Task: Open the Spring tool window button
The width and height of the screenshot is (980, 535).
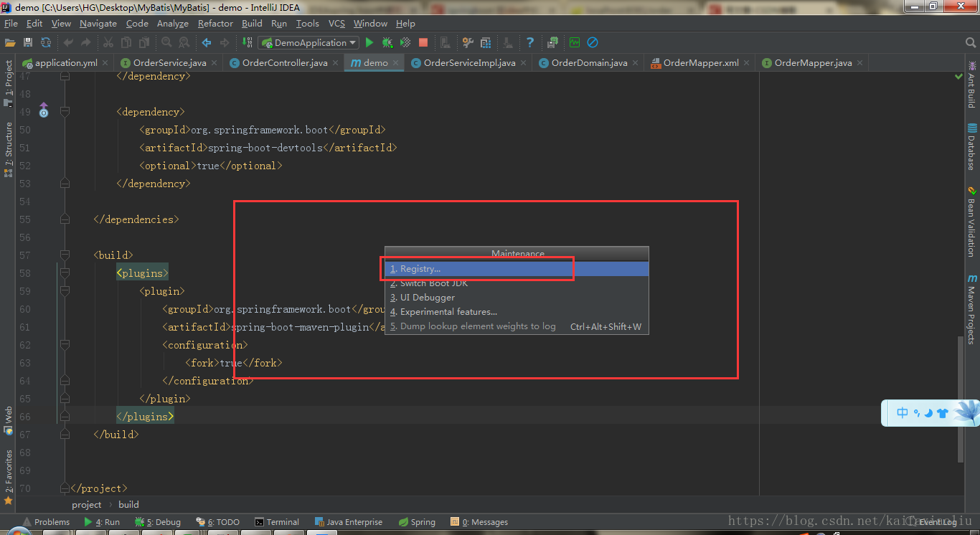Action: coord(417,522)
